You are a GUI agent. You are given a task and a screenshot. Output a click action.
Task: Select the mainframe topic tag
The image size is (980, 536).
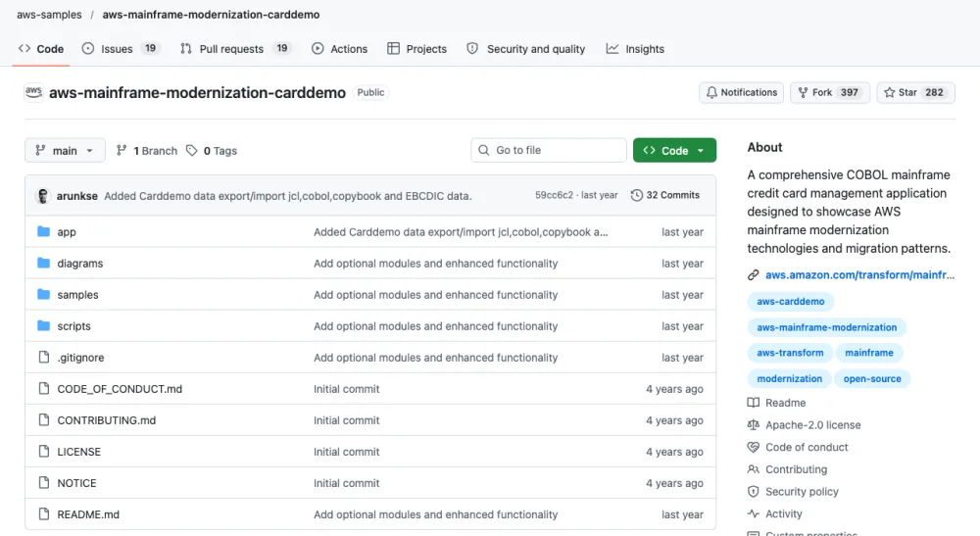tap(869, 353)
